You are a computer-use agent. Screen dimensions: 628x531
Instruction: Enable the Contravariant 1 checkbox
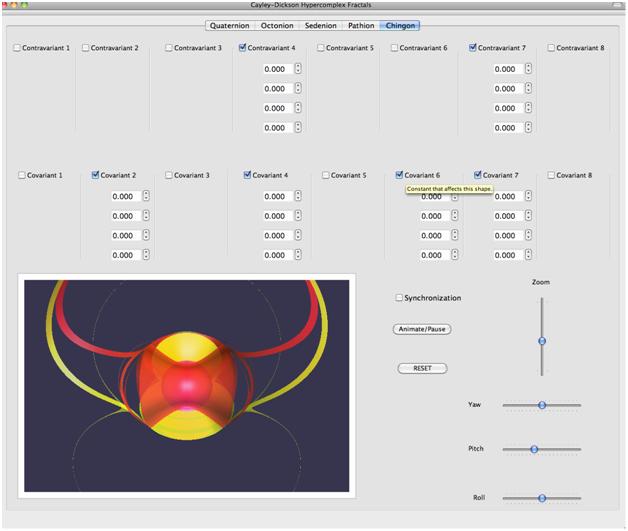(18, 48)
